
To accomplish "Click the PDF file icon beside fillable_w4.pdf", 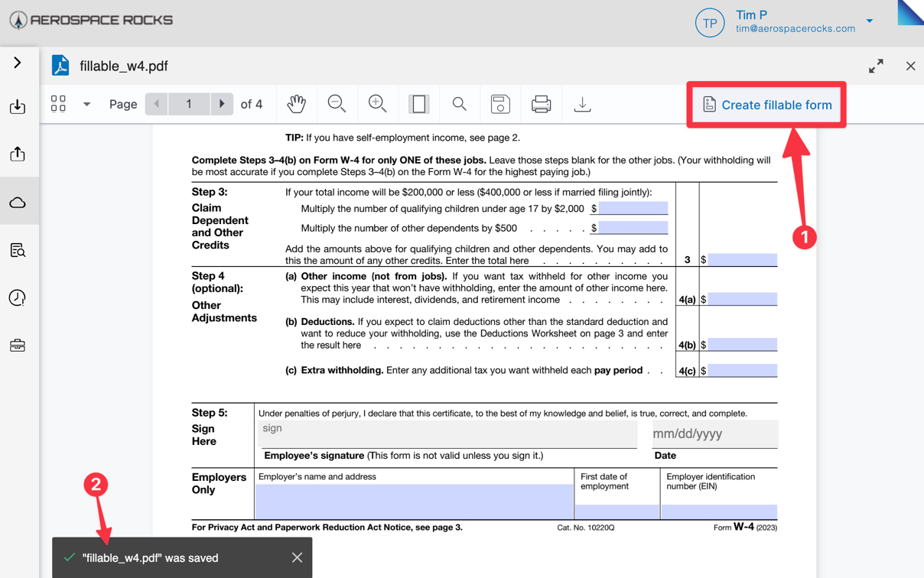I will click(x=60, y=66).
